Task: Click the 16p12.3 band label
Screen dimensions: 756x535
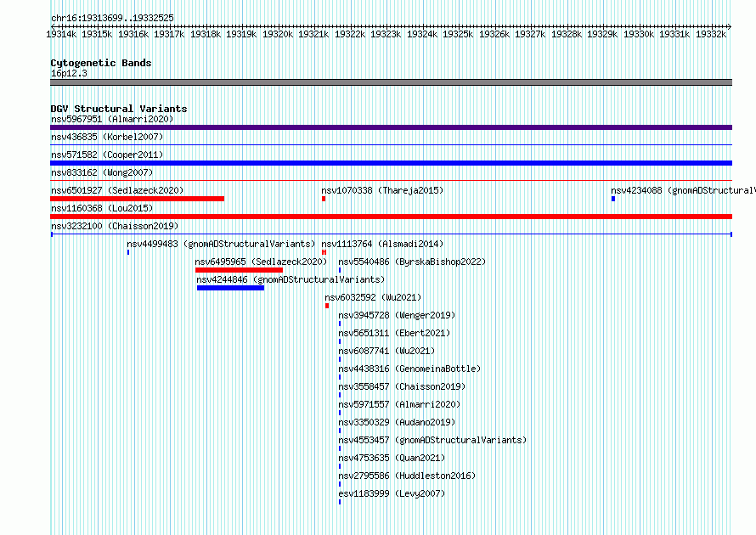Action: click(x=69, y=73)
